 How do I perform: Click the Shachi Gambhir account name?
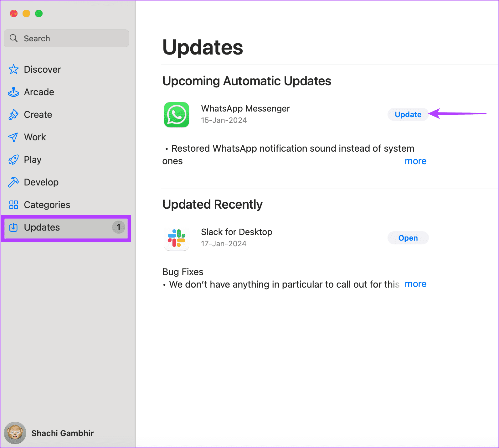pyautogui.click(x=63, y=433)
